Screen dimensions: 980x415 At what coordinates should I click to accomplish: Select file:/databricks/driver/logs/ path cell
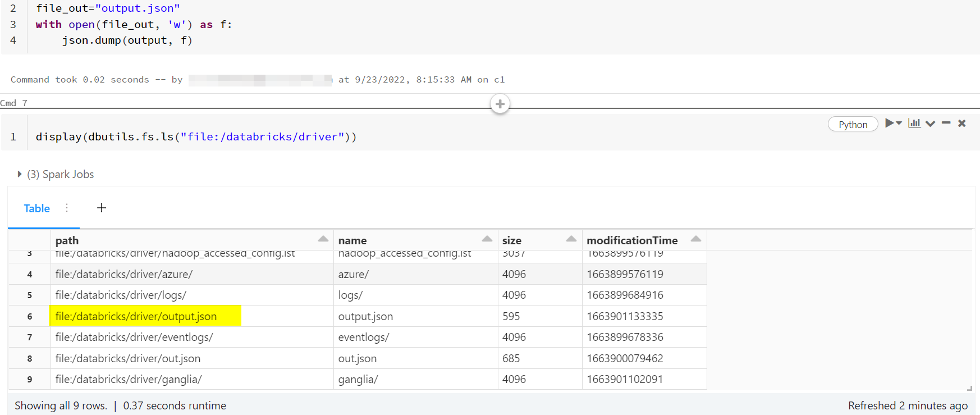click(x=192, y=295)
